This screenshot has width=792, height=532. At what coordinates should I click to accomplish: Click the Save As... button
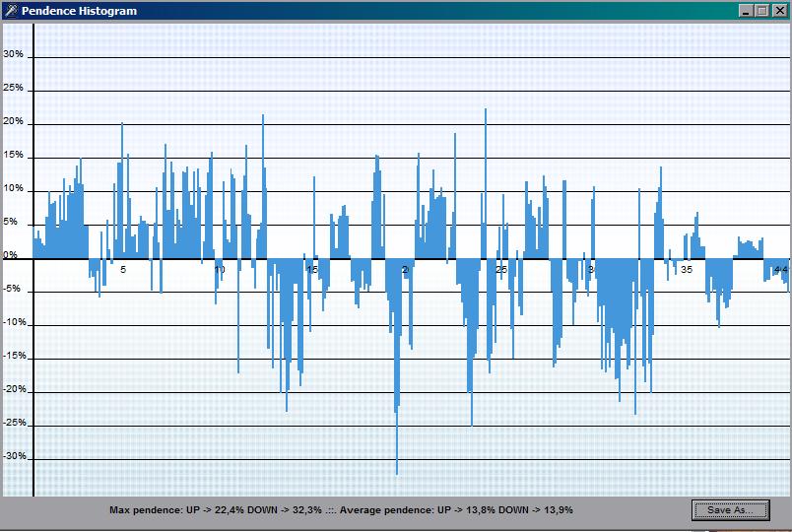pyautogui.click(x=730, y=509)
